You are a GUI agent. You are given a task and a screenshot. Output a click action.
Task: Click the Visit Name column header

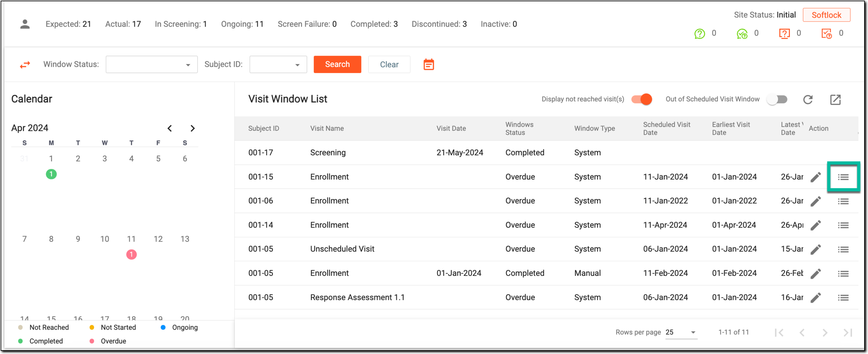[x=327, y=129]
